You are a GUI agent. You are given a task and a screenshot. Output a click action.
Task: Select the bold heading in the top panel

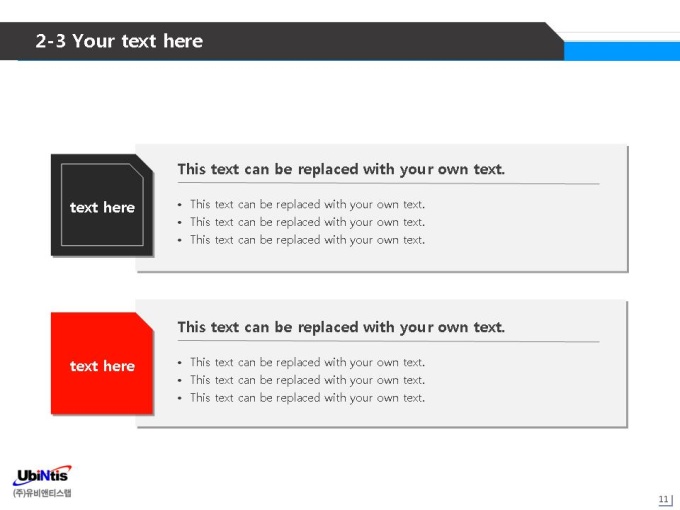(341, 169)
